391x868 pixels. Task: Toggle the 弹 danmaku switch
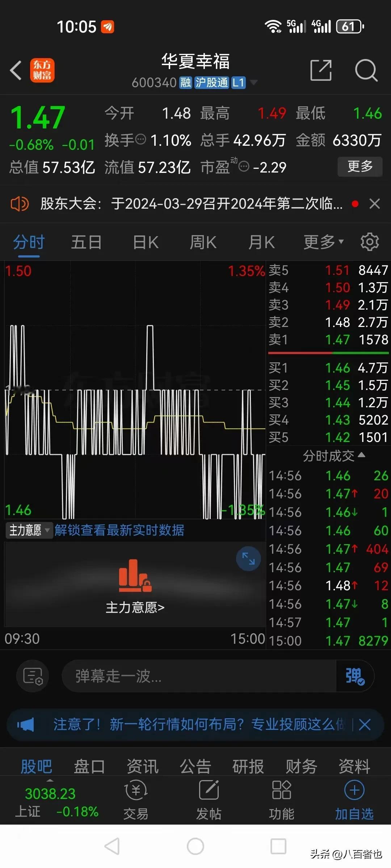coord(355,676)
